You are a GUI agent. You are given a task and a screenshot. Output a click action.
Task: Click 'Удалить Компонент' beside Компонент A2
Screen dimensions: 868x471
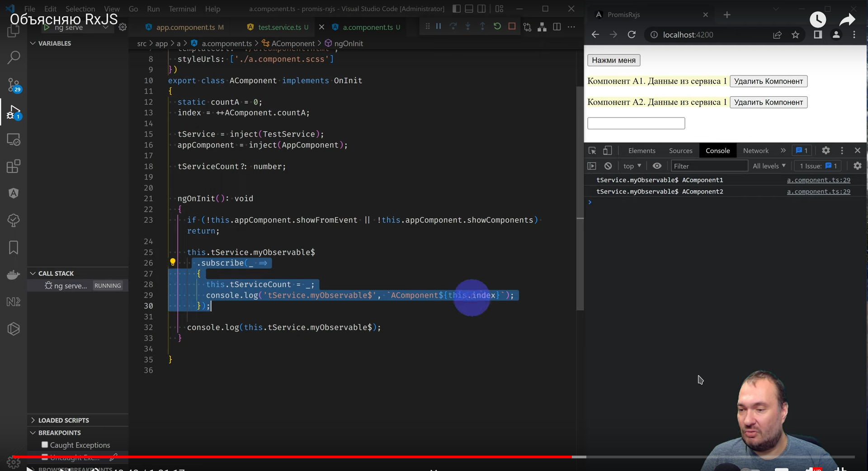click(x=769, y=102)
